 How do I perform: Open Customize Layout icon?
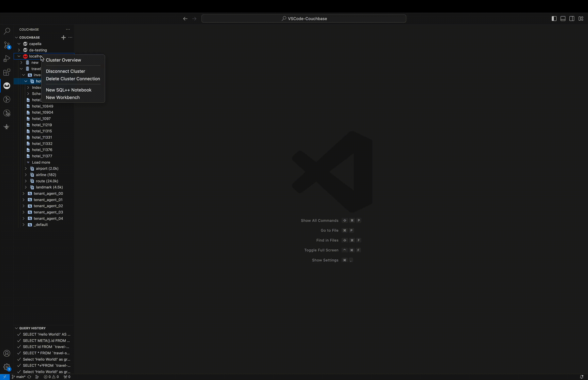[x=581, y=19]
